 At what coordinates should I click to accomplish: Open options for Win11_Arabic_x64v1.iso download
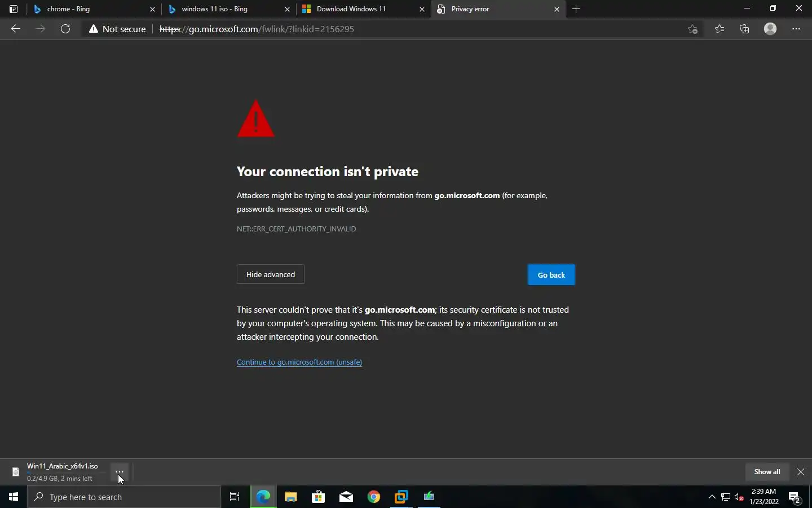pyautogui.click(x=120, y=472)
